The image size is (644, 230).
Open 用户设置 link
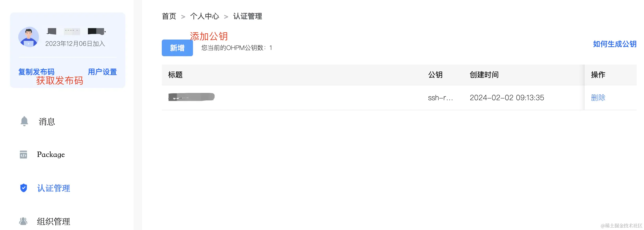tap(102, 72)
